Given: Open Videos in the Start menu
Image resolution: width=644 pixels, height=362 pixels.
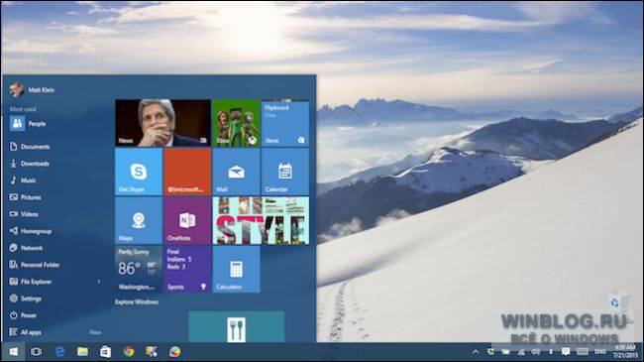Looking at the screenshot, I should tap(24, 214).
